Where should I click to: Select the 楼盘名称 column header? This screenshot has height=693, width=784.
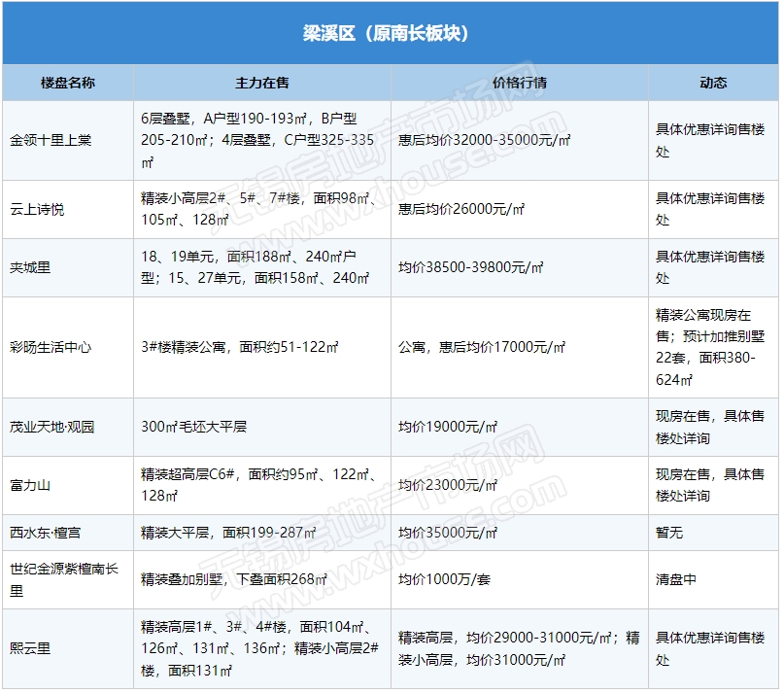68,83
